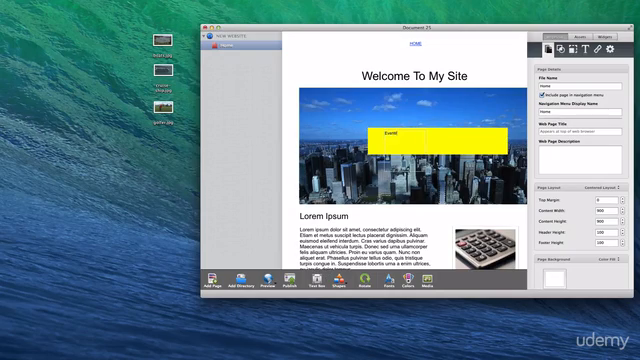The image size is (640, 360).
Task: Select the page inspector document icon
Action: [x=548, y=49]
